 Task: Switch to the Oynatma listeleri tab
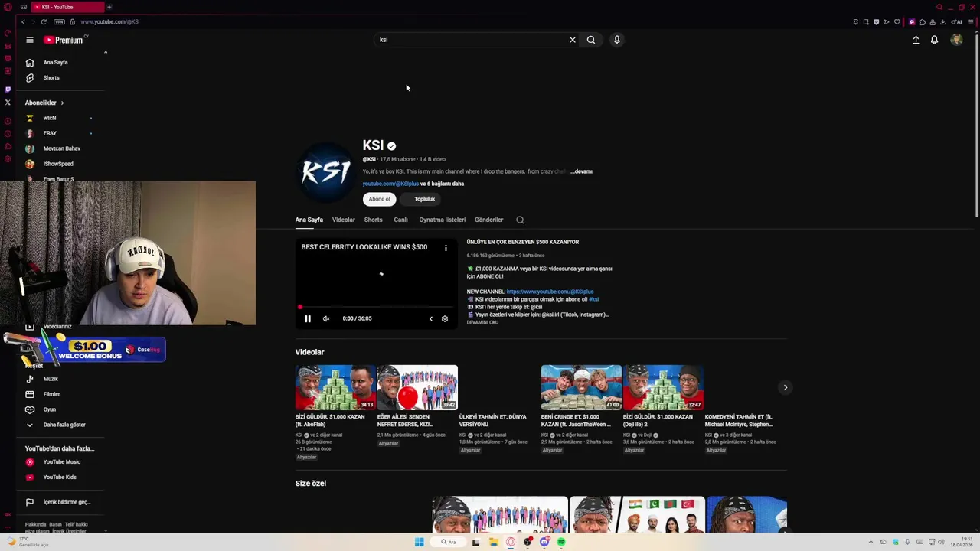pos(442,220)
